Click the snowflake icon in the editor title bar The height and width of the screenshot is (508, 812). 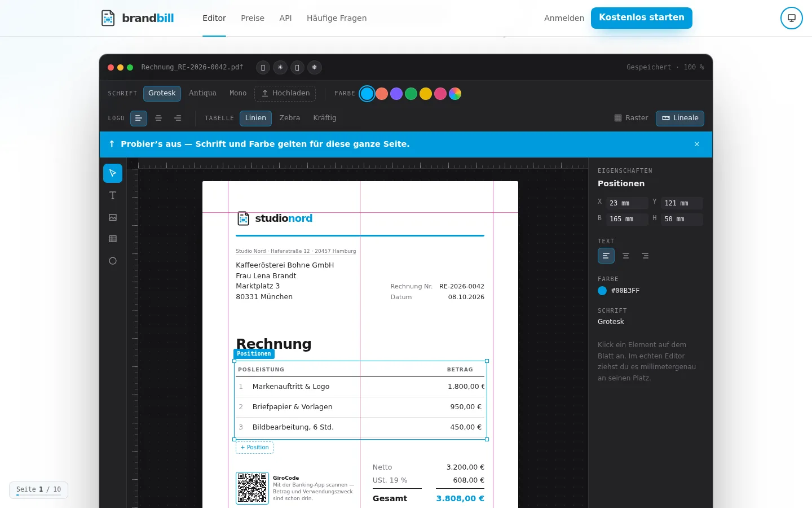[x=315, y=67]
